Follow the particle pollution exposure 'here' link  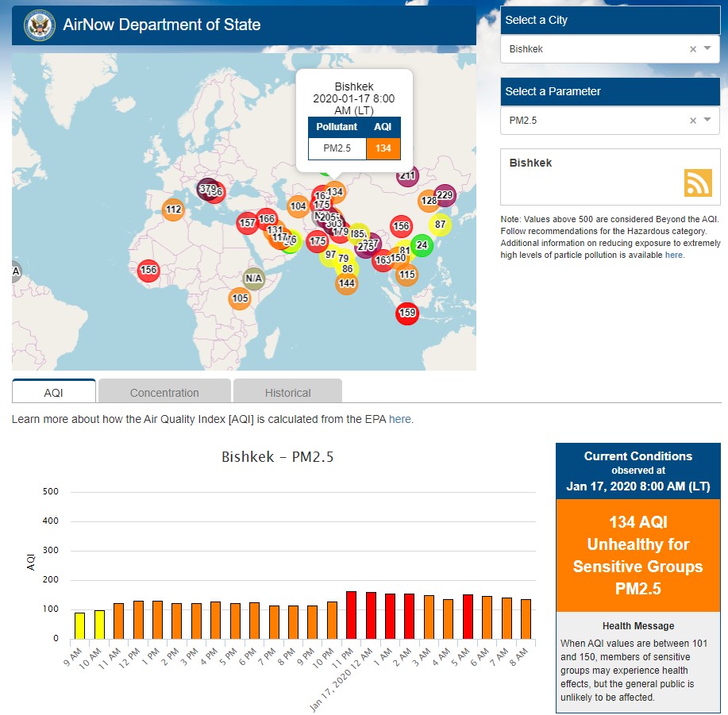click(x=673, y=255)
